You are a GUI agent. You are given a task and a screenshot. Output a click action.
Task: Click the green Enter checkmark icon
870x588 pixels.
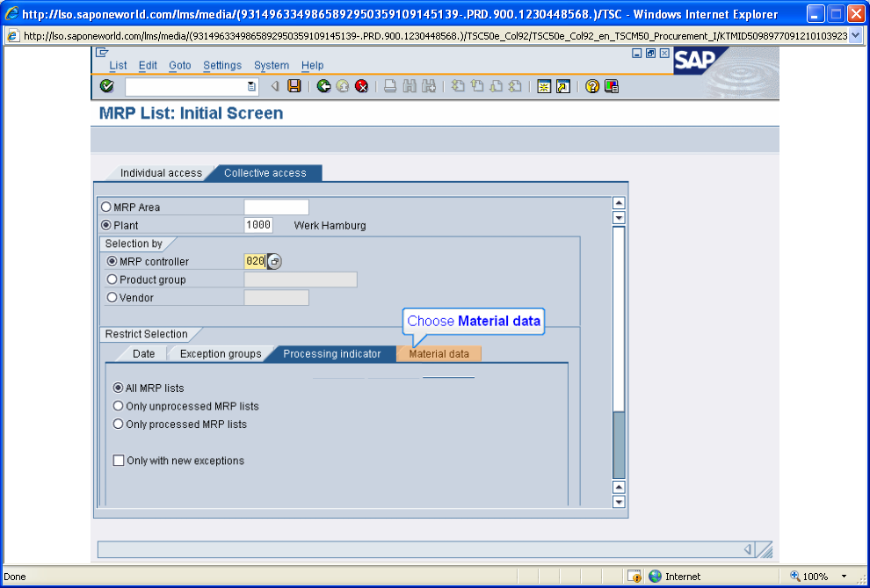click(106, 86)
